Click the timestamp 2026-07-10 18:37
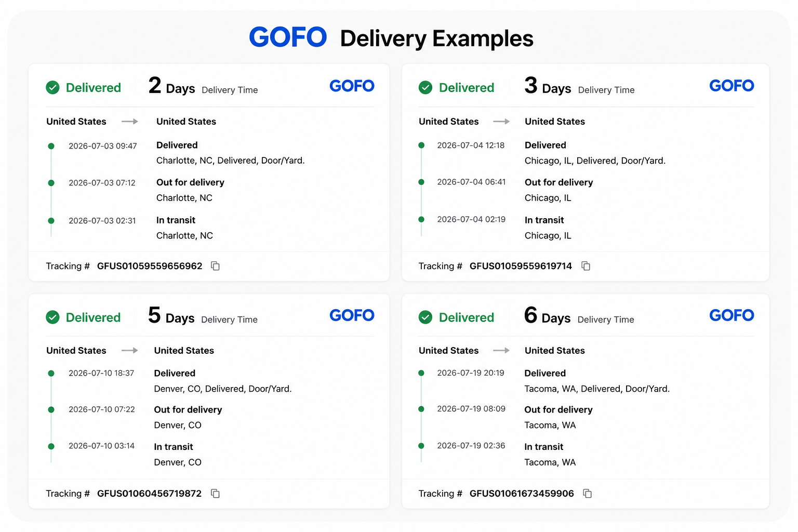798x532 pixels. coord(101,373)
